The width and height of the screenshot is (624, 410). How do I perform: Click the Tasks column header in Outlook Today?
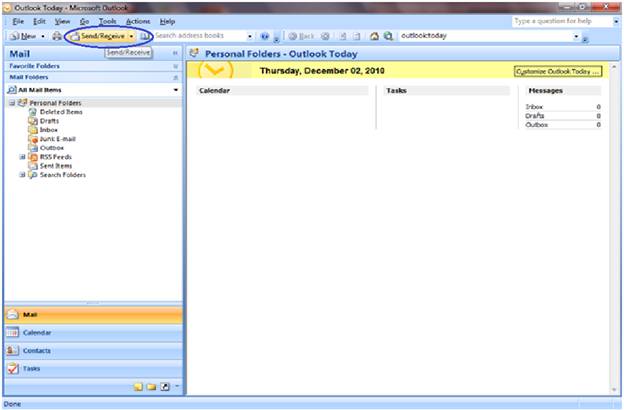(447, 91)
